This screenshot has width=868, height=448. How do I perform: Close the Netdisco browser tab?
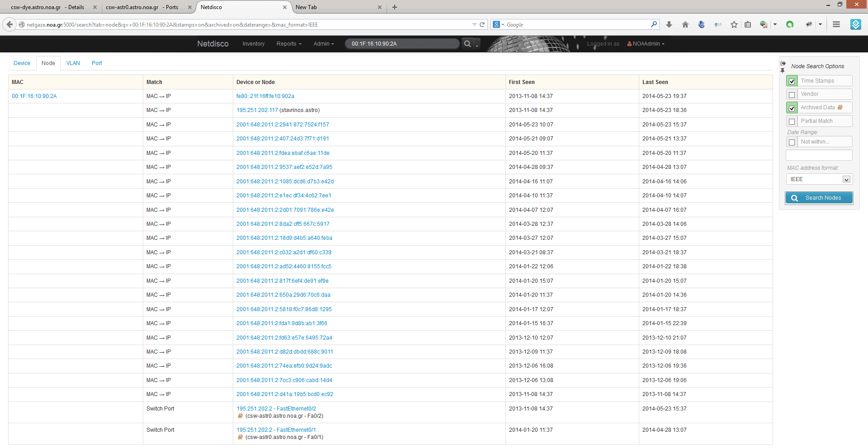point(285,7)
